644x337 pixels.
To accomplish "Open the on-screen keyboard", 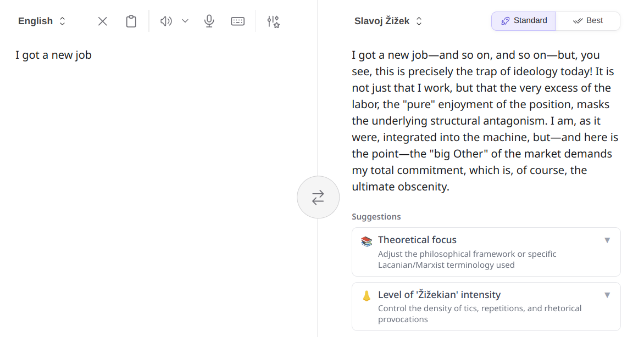I will click(237, 20).
